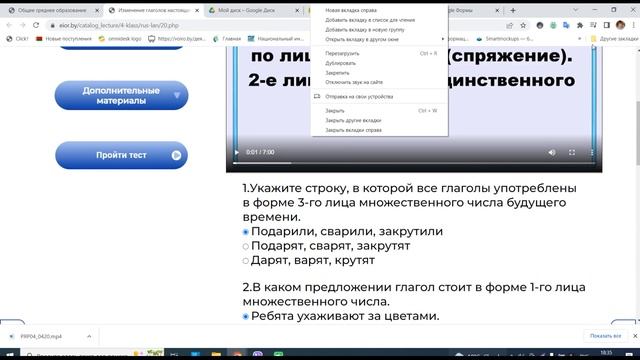Expand the 'Дополнительные материалы' dropdown button

click(122, 96)
